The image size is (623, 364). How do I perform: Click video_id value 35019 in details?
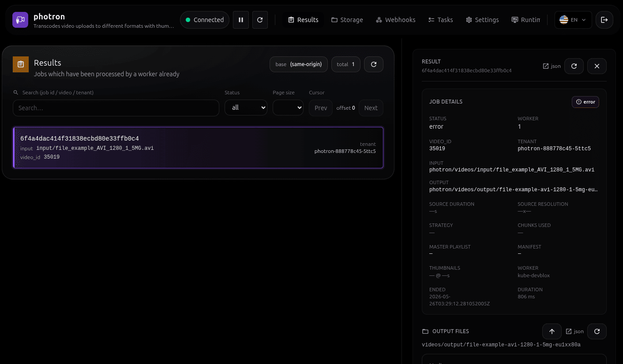pos(437,149)
